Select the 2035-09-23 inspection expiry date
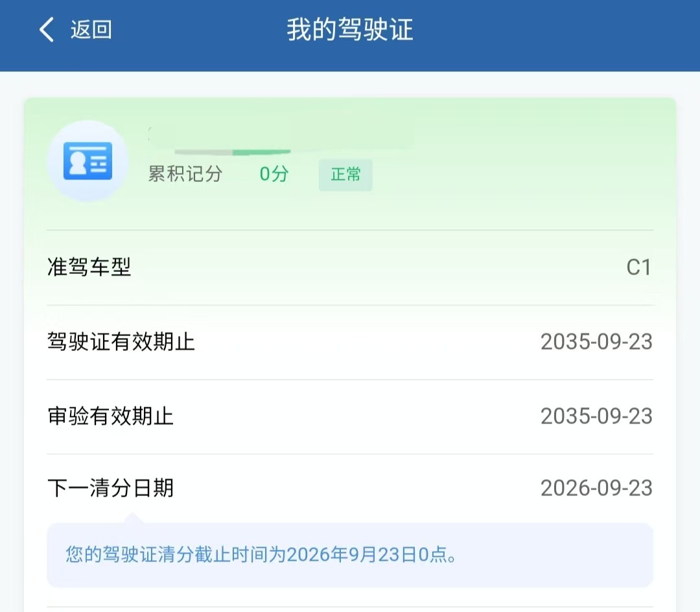 click(596, 416)
